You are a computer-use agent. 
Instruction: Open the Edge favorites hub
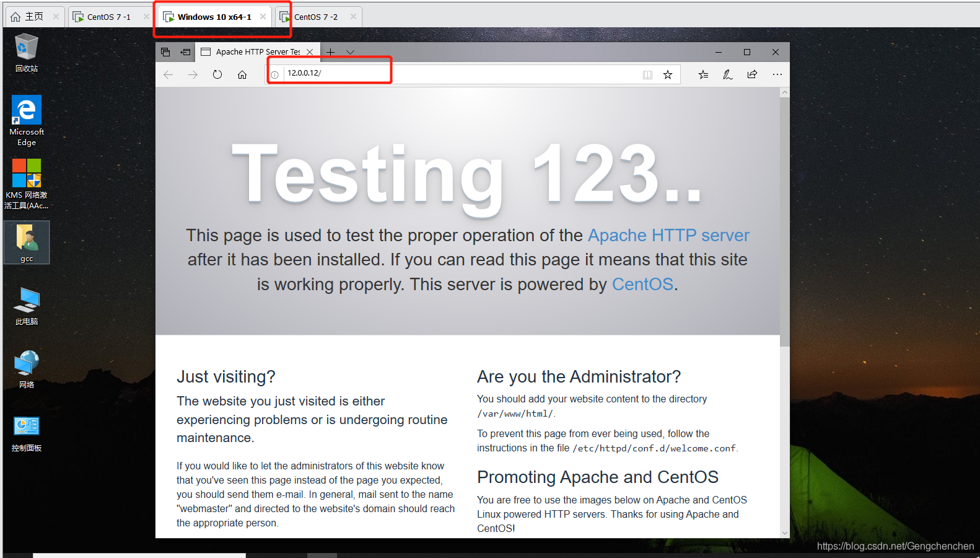tap(703, 74)
